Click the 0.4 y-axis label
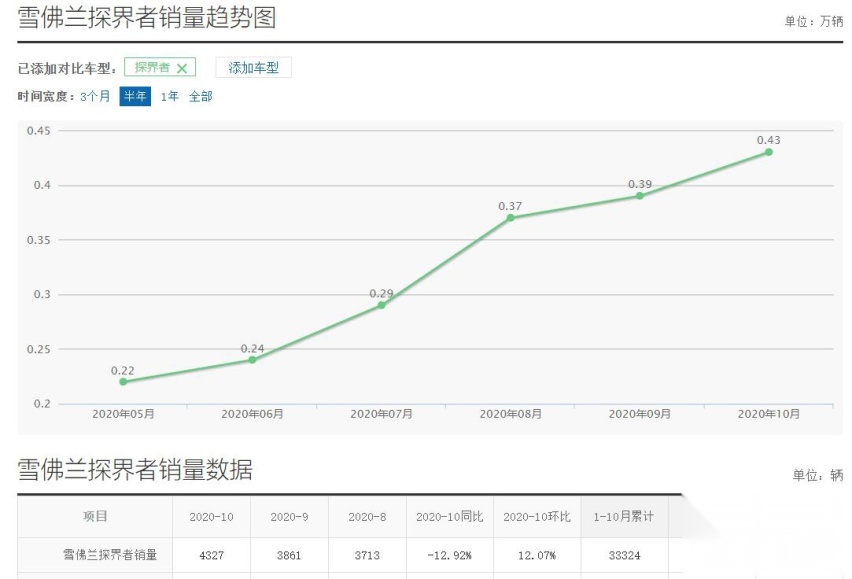The image size is (852, 579). pos(42,185)
